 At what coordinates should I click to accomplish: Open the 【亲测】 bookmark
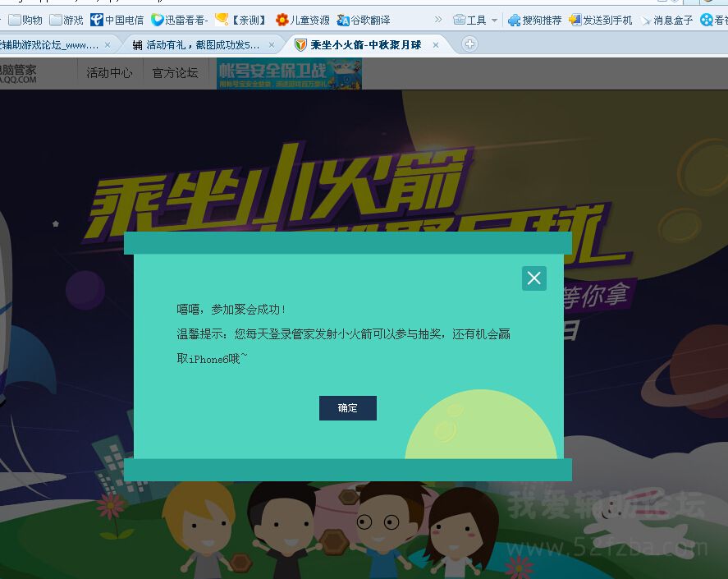(x=241, y=20)
